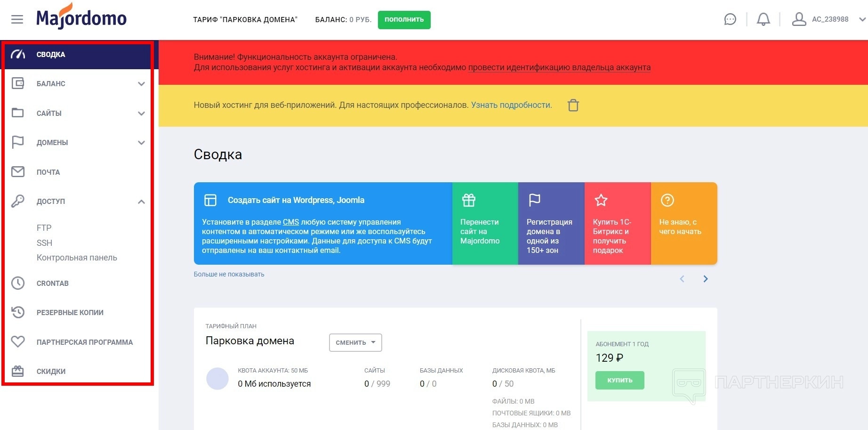Screen dimensions: 868x430
Task: Open the FTP access submenu item
Action: click(x=44, y=228)
